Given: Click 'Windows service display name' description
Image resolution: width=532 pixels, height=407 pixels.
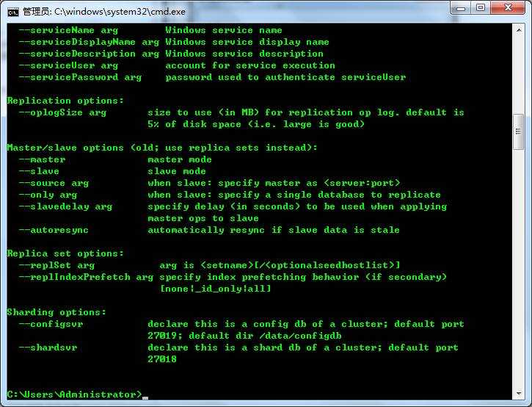Looking at the screenshot, I should (247, 42).
